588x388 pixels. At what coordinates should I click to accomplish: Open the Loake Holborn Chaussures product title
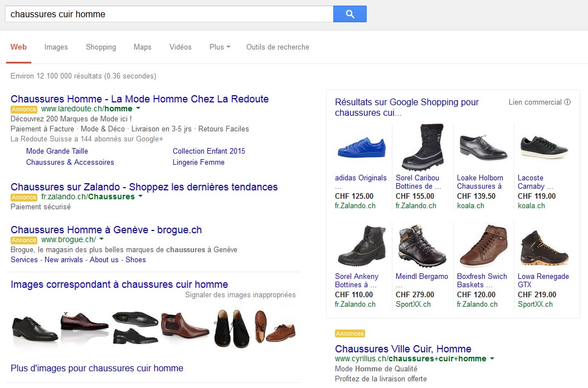tap(480, 182)
